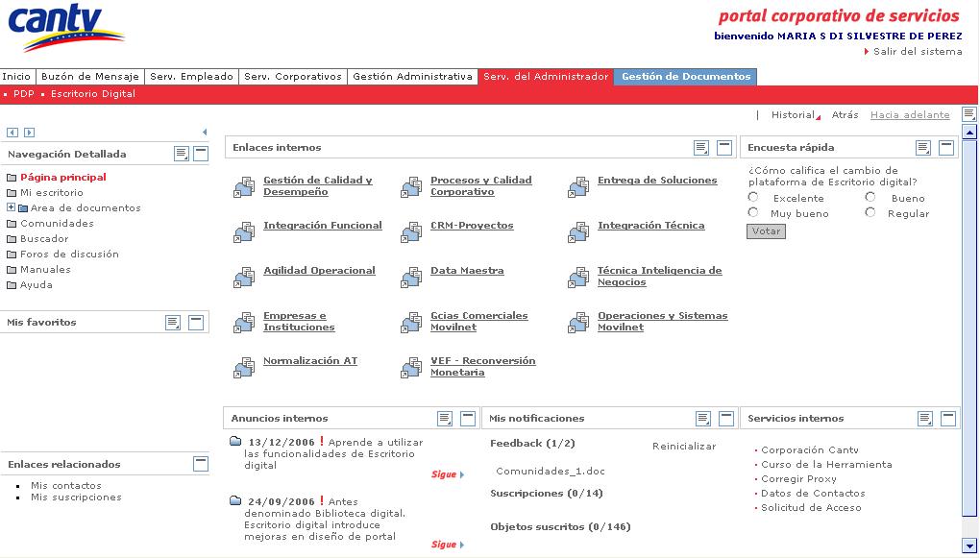This screenshot has height=558, width=980.
Task: Click the Data Maestra shortcut icon
Action: coord(411,277)
